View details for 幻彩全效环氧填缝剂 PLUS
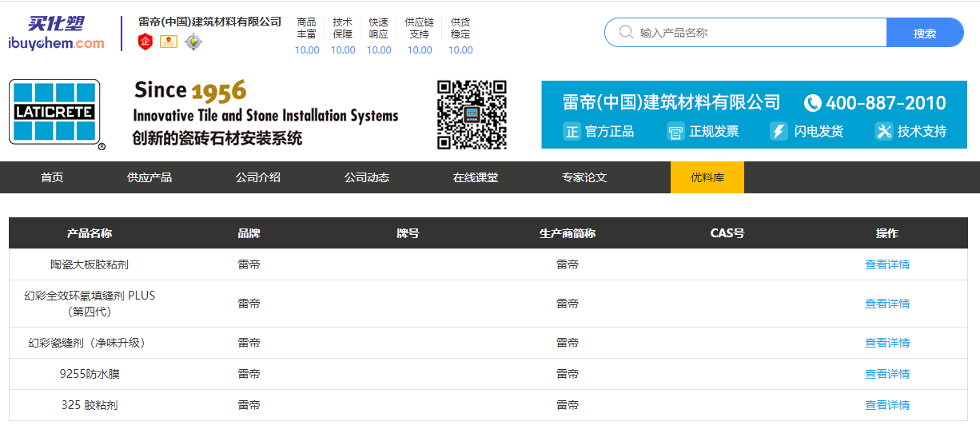Viewport: 980px width, 433px height. tap(887, 304)
